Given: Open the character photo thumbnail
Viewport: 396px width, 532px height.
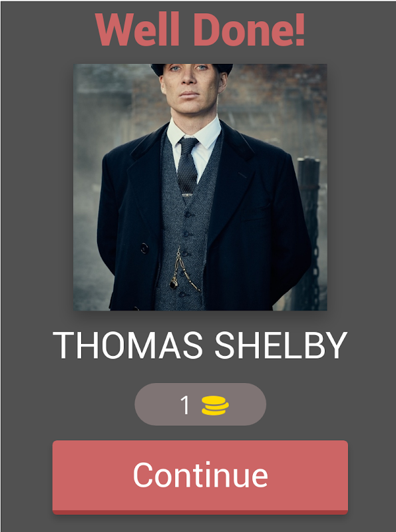Looking at the screenshot, I should (200, 187).
